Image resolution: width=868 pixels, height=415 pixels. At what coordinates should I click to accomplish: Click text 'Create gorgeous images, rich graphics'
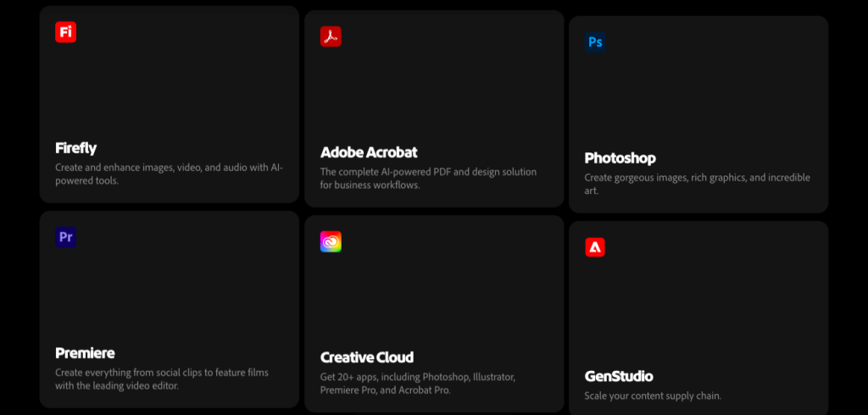coord(664,178)
